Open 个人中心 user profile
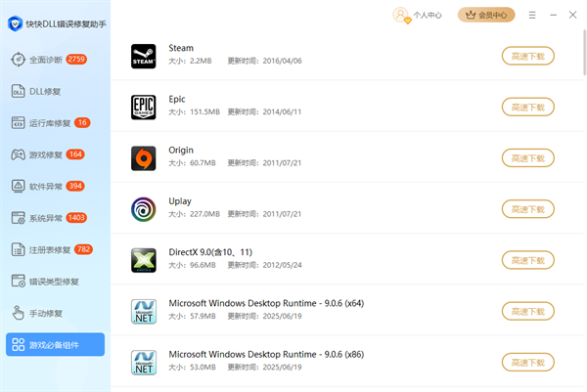Image resolution: width=587 pixels, height=392 pixels. coord(418,15)
